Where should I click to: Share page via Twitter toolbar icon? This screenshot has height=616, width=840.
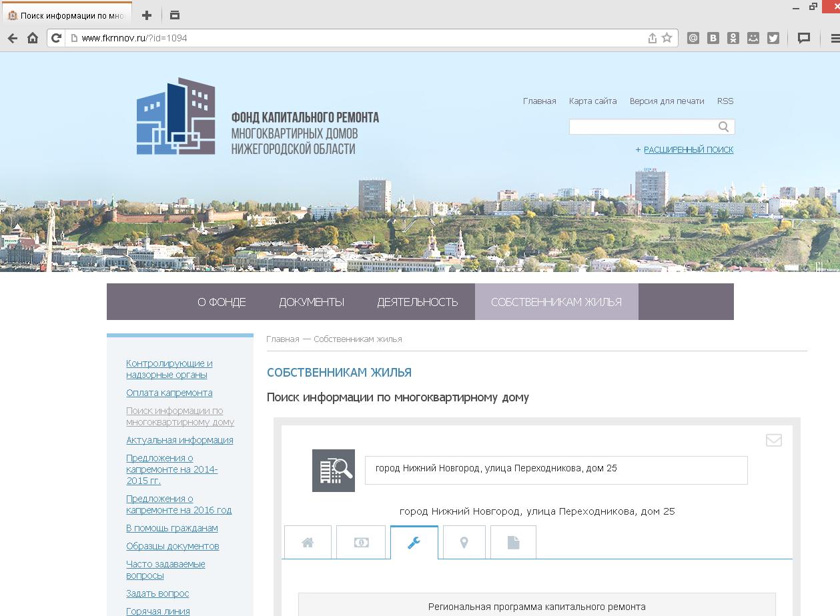(x=773, y=38)
